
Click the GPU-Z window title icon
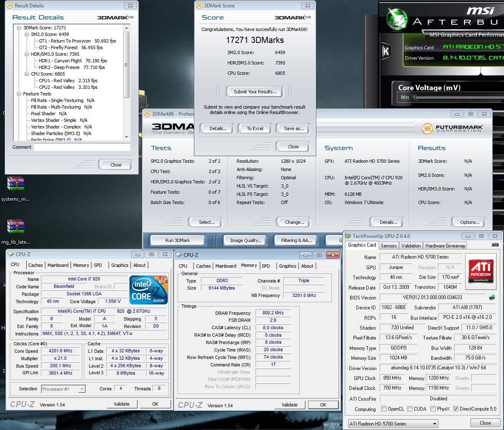[348, 236]
